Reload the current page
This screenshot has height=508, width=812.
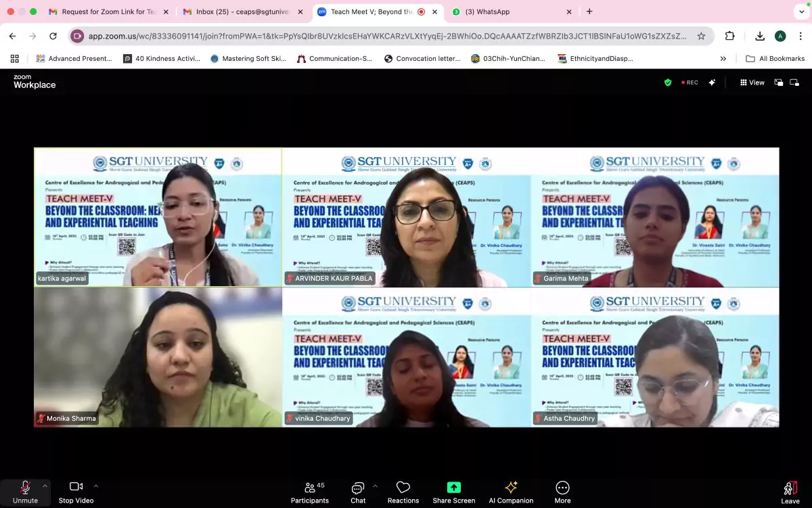pyautogui.click(x=53, y=36)
